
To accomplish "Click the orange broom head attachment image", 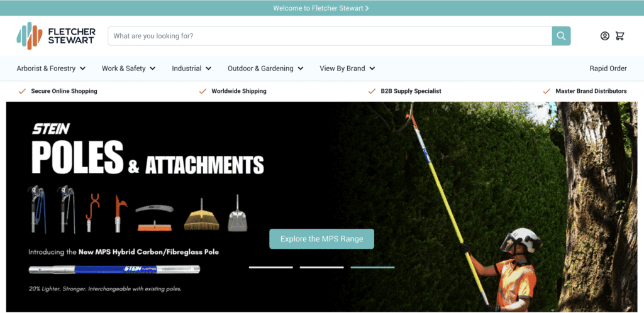I will tap(155, 224).
